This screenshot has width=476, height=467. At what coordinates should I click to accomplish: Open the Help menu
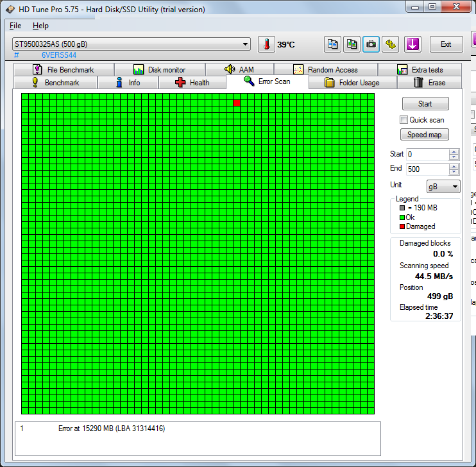[40, 26]
